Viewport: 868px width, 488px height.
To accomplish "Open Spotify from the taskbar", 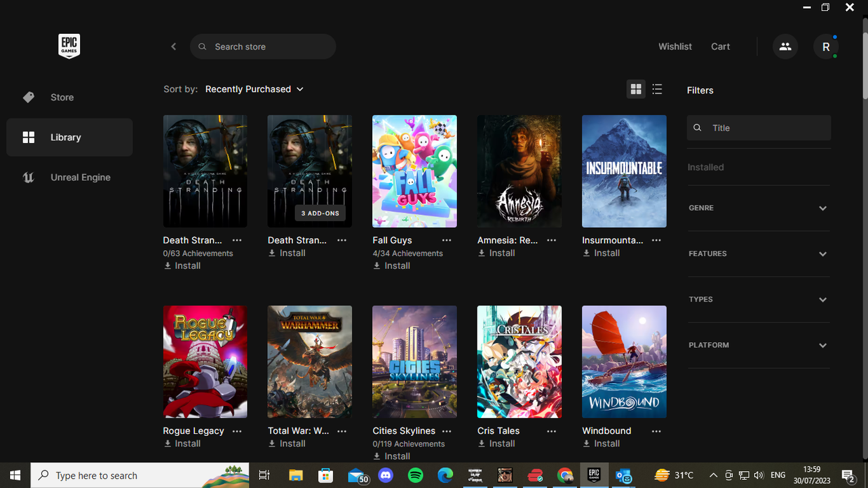I will click(416, 475).
